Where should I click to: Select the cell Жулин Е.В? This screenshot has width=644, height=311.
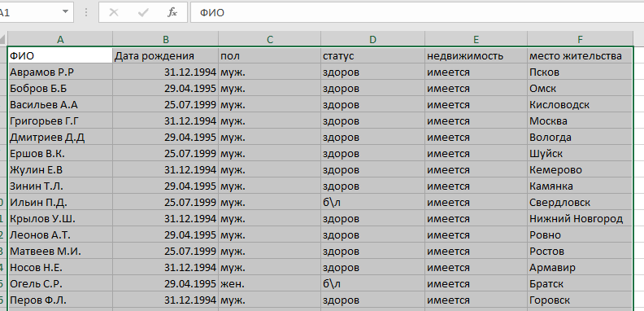60,169
